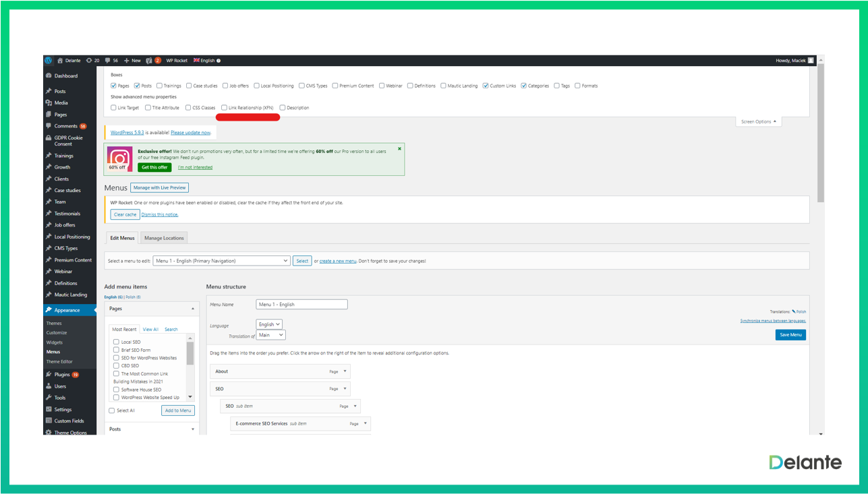This screenshot has height=494, width=868.
Task: Click the Tools wrench icon in sidebar
Action: [49, 398]
